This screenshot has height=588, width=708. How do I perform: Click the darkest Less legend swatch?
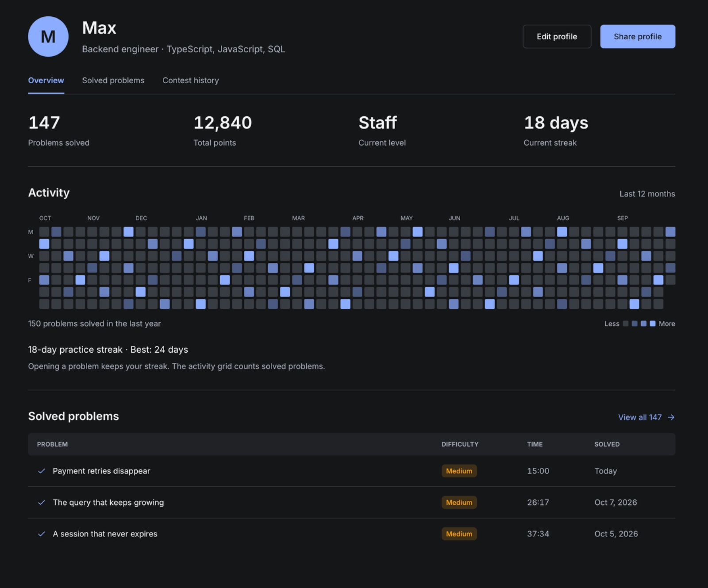coord(626,323)
